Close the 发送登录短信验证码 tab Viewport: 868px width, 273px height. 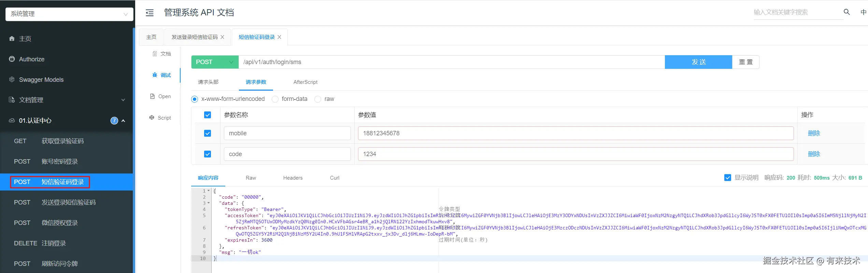point(222,37)
